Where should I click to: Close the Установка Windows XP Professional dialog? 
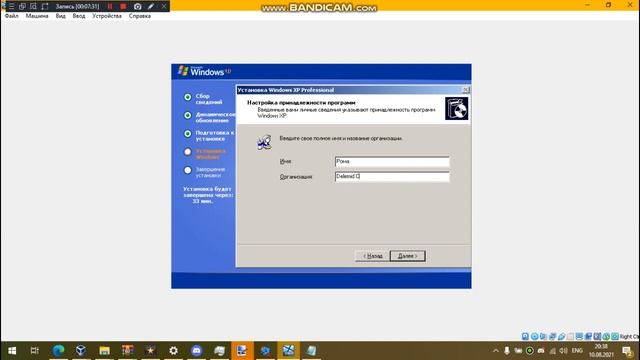tap(465, 90)
